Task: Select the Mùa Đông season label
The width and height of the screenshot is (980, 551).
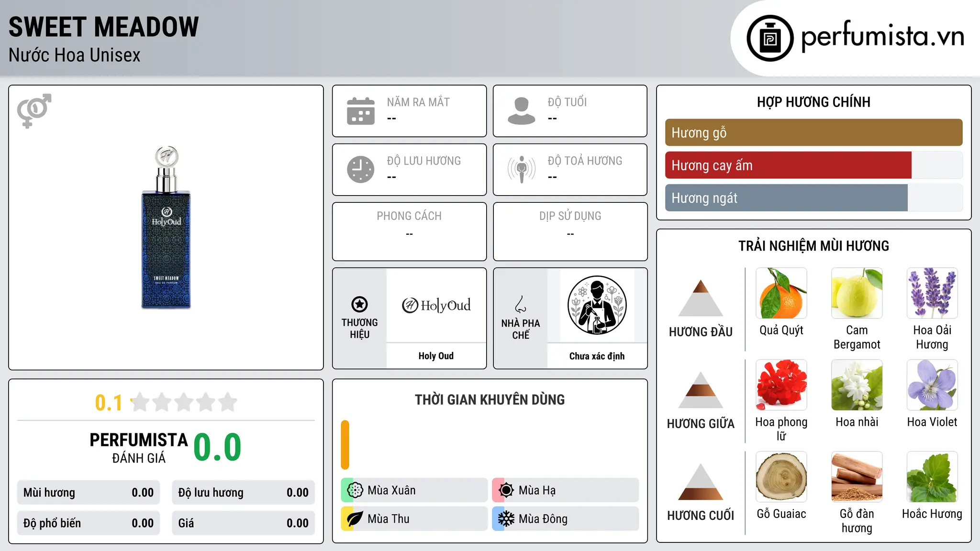Action: [x=543, y=519]
